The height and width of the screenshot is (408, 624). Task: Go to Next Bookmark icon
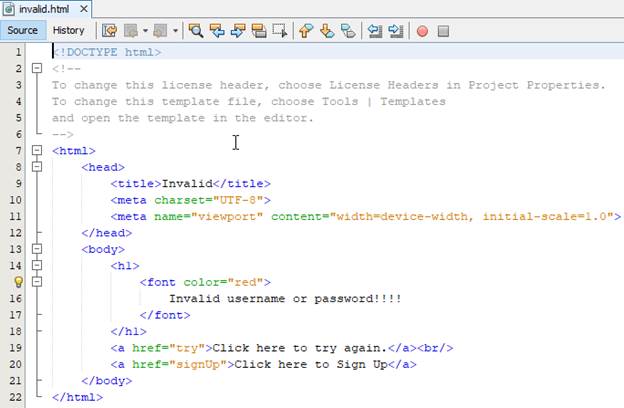pos(327,31)
